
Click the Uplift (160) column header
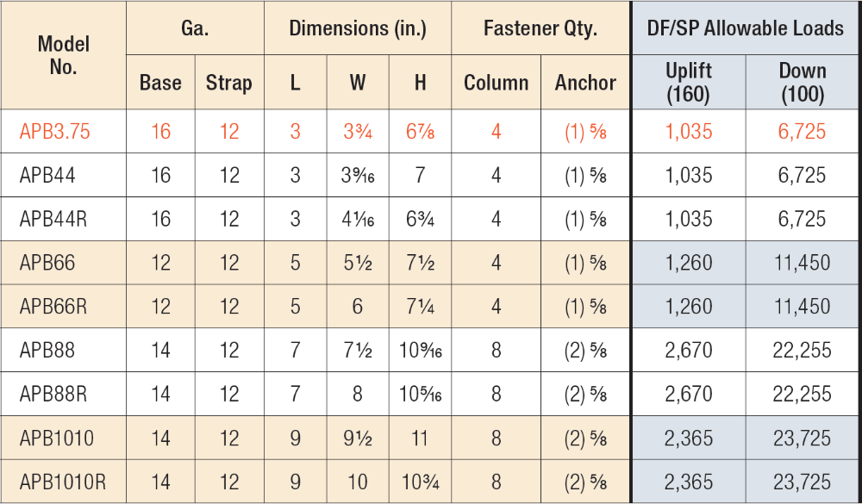[x=689, y=83]
